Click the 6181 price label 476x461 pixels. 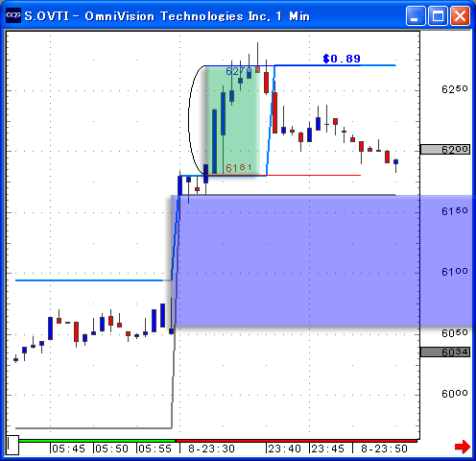(239, 168)
